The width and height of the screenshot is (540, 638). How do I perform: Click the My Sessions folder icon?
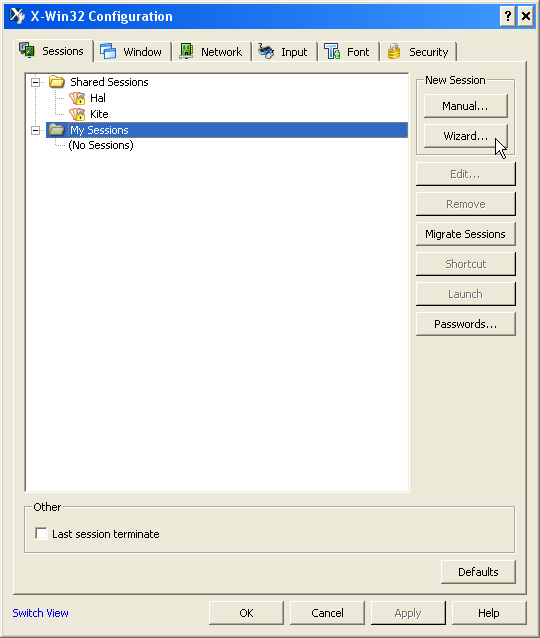pos(57,130)
